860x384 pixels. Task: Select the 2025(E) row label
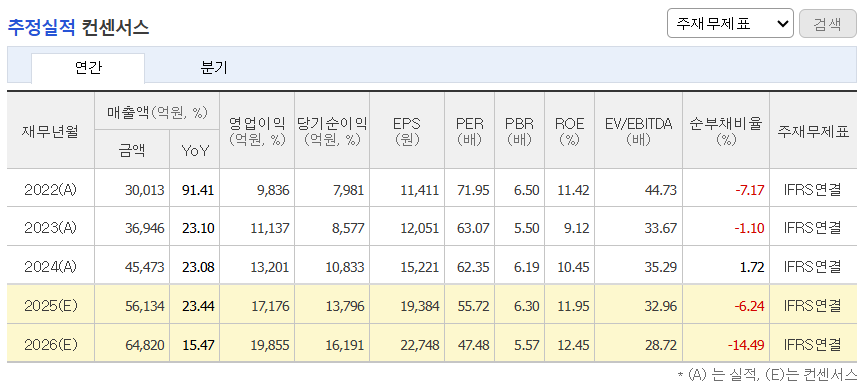pyautogui.click(x=50, y=306)
